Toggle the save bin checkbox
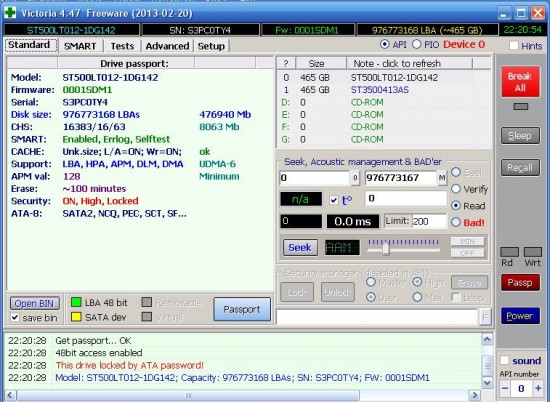 click(15, 317)
